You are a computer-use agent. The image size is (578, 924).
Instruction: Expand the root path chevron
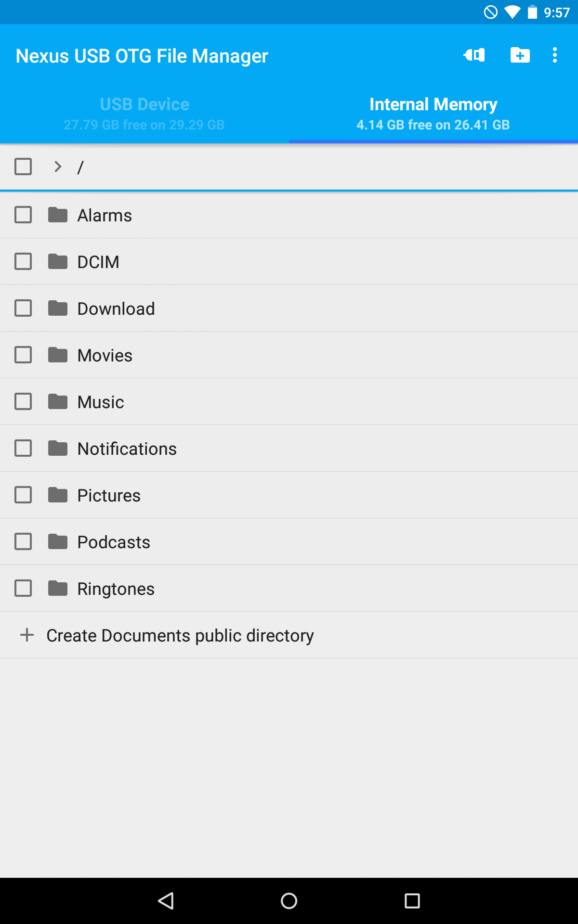[x=58, y=167]
